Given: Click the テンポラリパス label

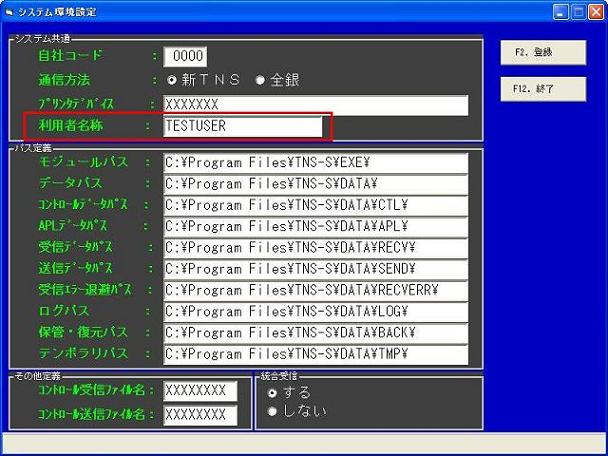Looking at the screenshot, I should [x=83, y=354].
